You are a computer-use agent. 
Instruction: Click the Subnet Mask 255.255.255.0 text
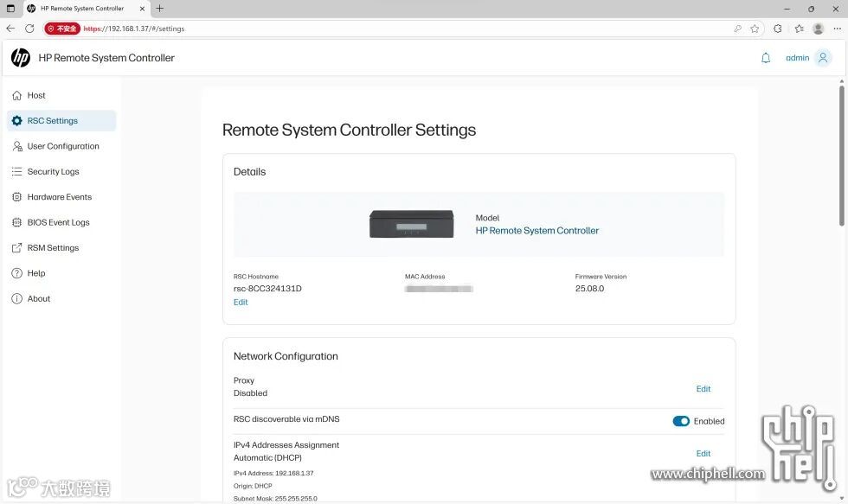point(275,498)
